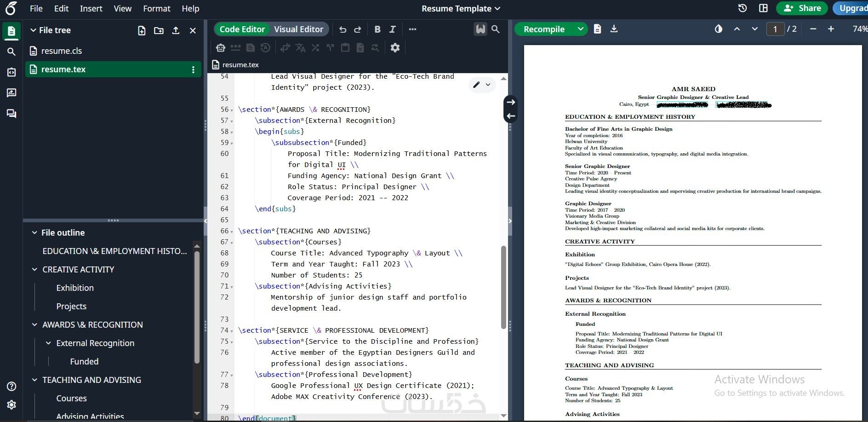Collapse External Recognition in the outline
The width and height of the screenshot is (868, 422).
point(48,343)
